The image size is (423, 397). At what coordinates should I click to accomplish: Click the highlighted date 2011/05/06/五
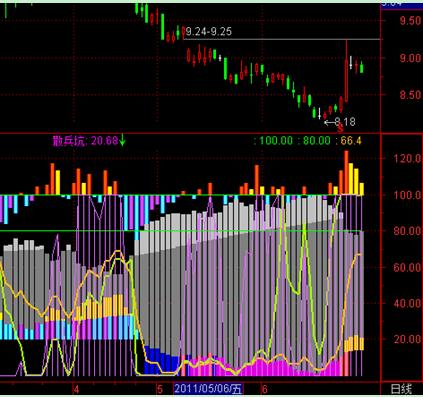coord(208,389)
